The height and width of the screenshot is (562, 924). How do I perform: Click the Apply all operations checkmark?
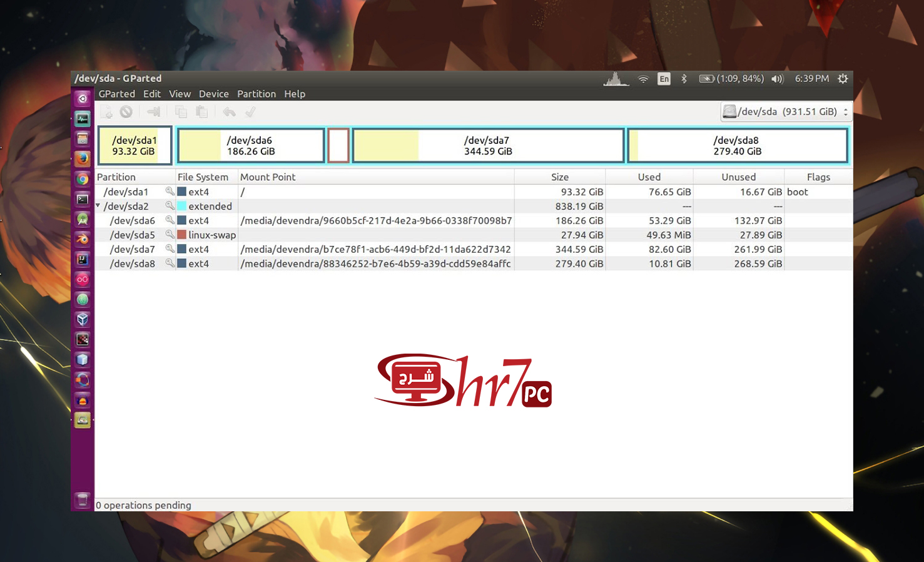[250, 112]
